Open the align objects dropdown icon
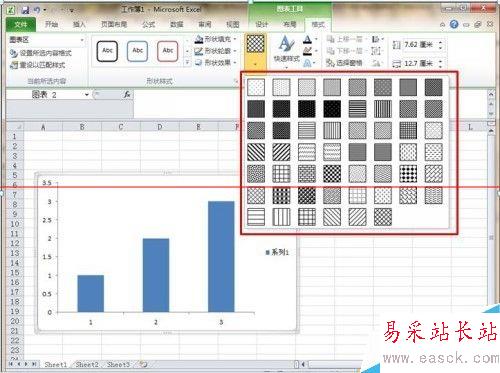Screen dimensions: 500x373 pyautogui.click(x=377, y=39)
